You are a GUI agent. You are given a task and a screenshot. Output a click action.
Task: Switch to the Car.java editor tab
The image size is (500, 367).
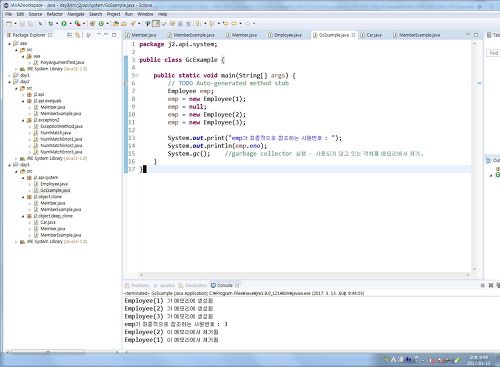pos(371,35)
